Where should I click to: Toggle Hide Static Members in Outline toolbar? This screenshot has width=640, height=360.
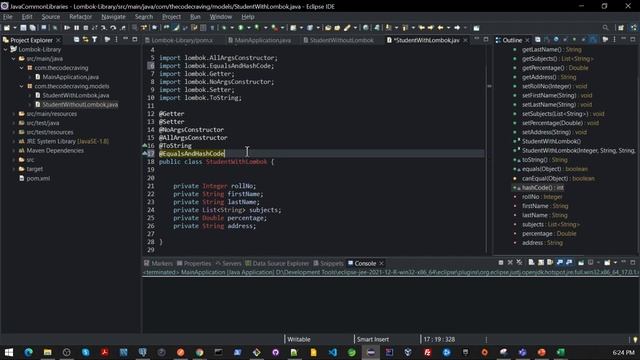[565, 40]
